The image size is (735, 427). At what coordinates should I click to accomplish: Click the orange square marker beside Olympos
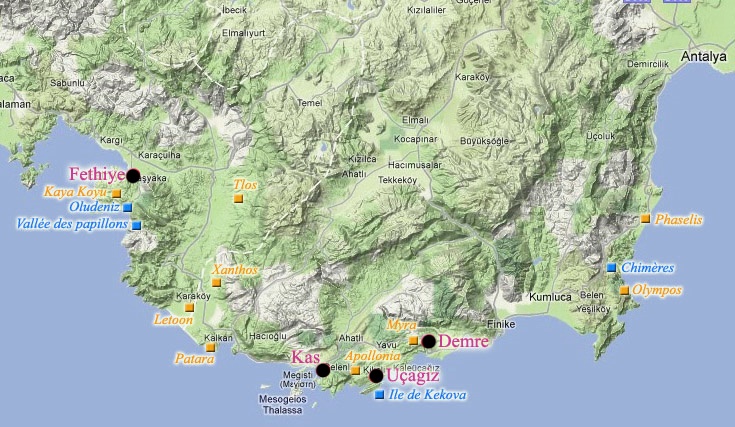pyautogui.click(x=624, y=291)
